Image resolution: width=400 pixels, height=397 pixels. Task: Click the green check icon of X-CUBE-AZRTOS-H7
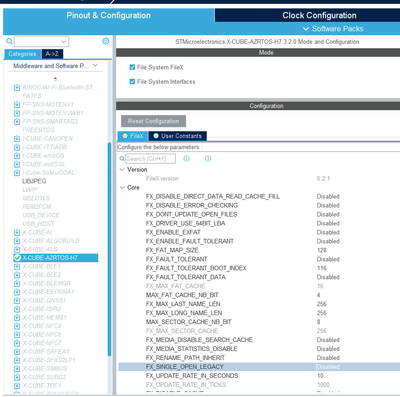[17, 258]
